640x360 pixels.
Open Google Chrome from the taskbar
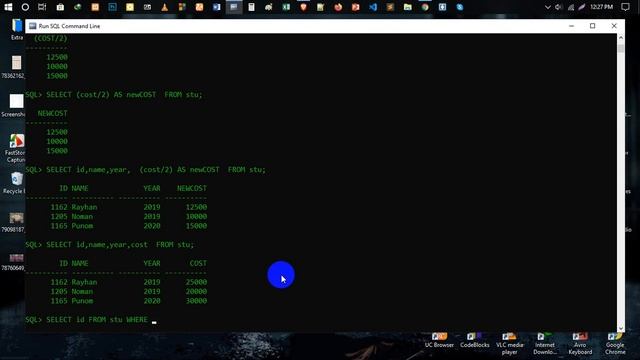coord(425,7)
